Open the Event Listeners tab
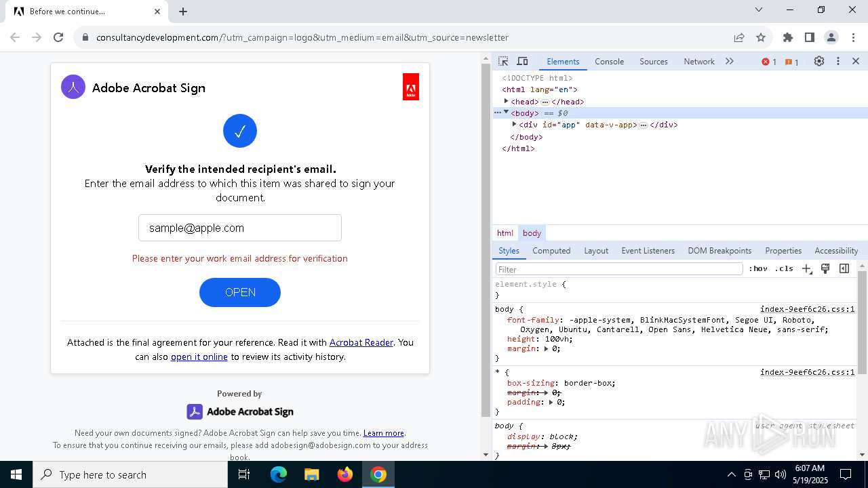This screenshot has height=488, width=868. [648, 250]
